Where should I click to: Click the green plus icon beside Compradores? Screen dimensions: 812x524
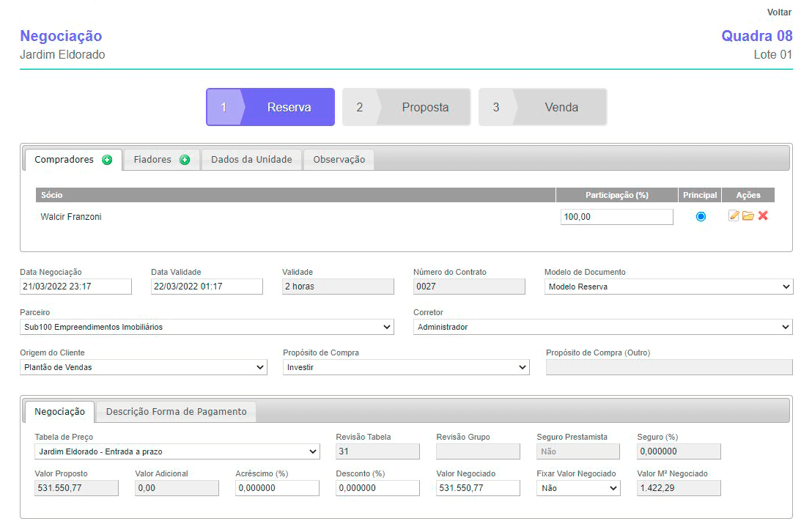point(107,160)
